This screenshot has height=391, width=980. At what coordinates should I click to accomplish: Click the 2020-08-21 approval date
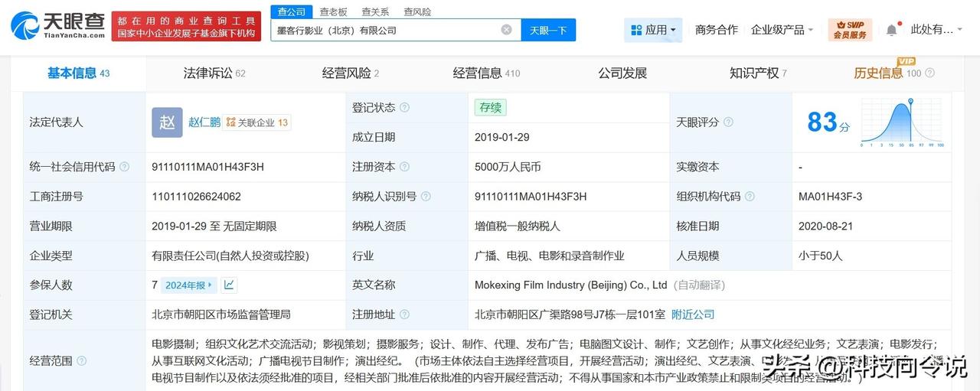825,226
